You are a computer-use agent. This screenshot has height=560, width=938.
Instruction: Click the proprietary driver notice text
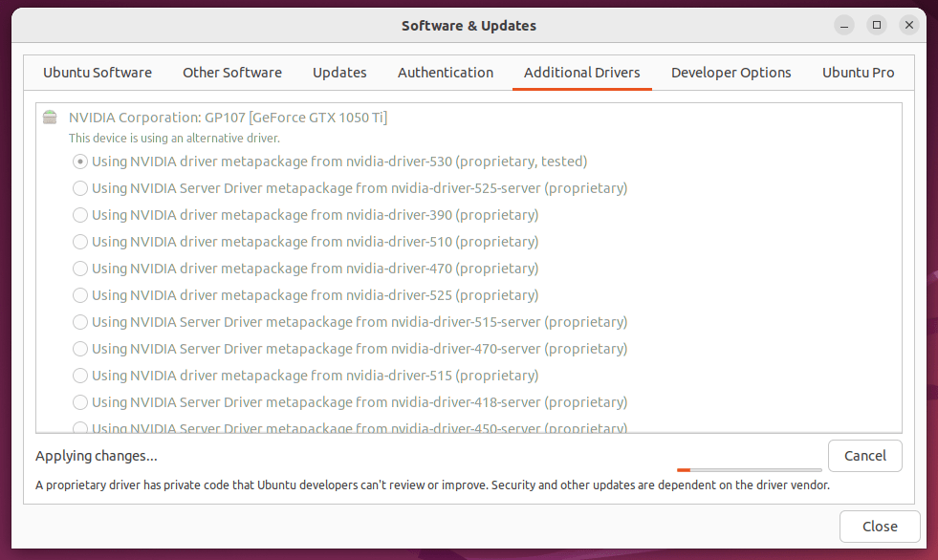(x=432, y=485)
